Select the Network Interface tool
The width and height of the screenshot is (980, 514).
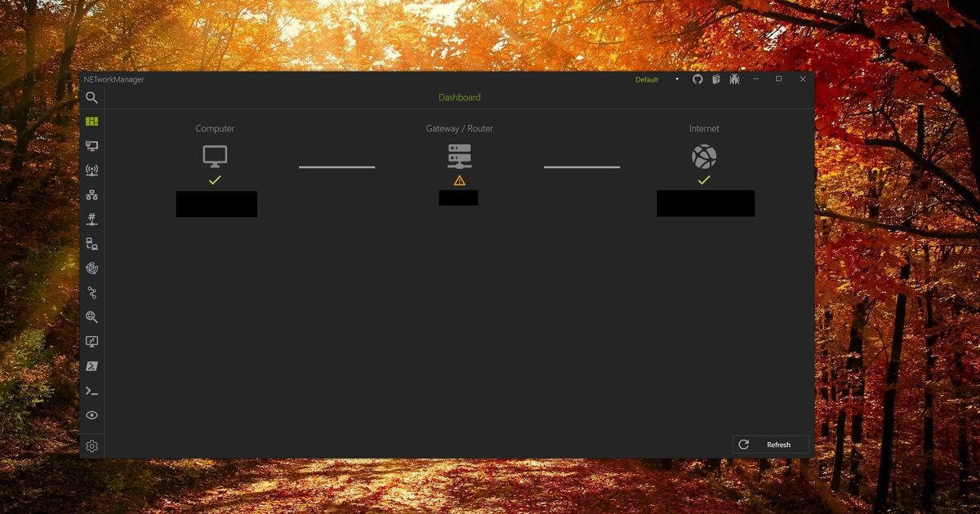(x=91, y=145)
